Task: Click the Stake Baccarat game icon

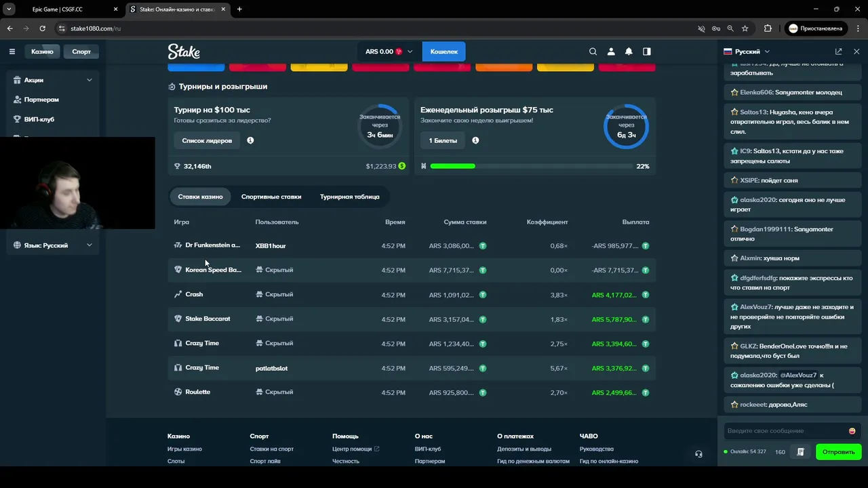Action: (x=178, y=319)
